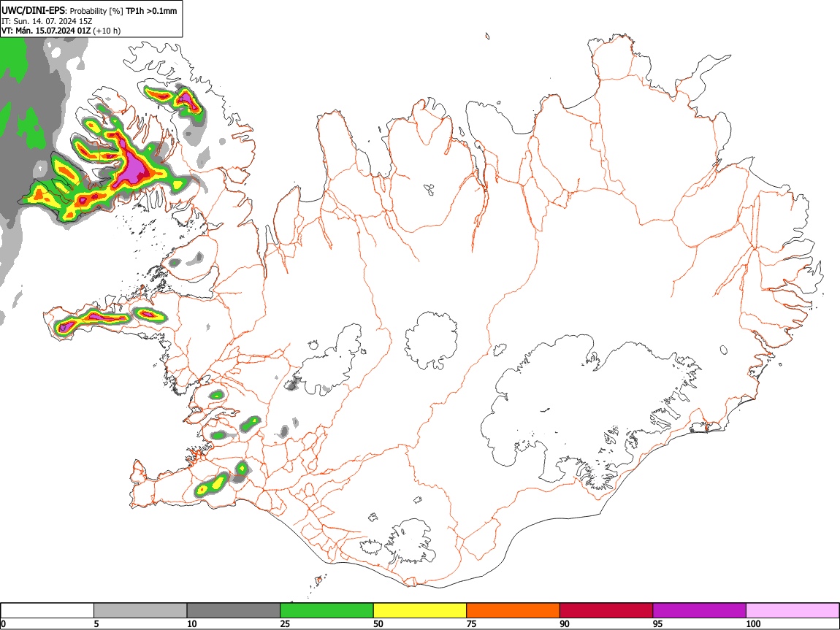Screen dimensions: 840x630
Task: Click the 'UWC/DINI-EPS' title text
Action: tap(33, 11)
